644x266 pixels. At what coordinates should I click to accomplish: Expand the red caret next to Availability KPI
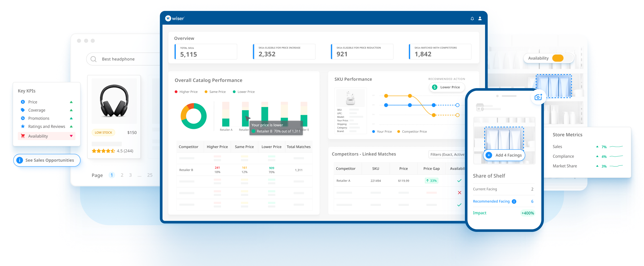[x=71, y=136]
